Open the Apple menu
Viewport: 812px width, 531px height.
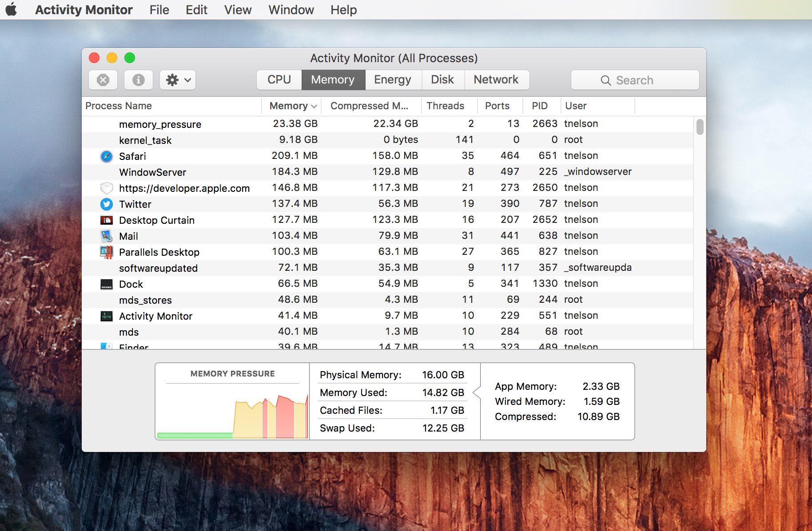pyautogui.click(x=11, y=9)
